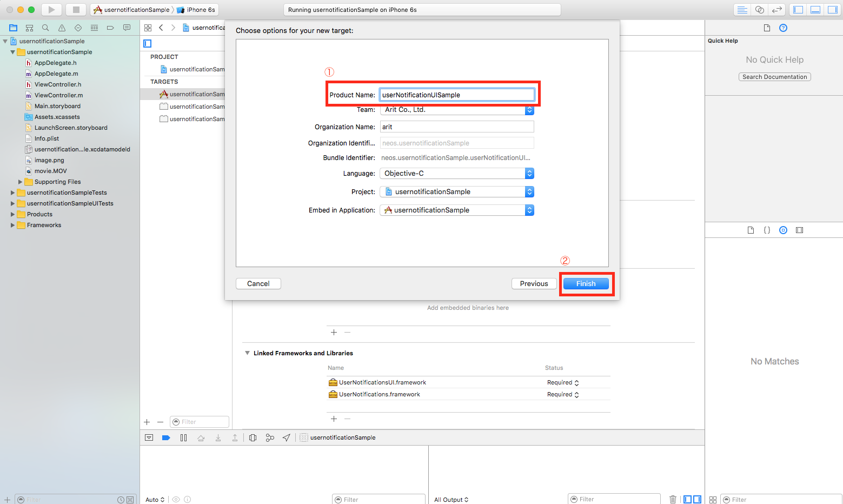Click the Stop button in the toolbar

(x=76, y=10)
